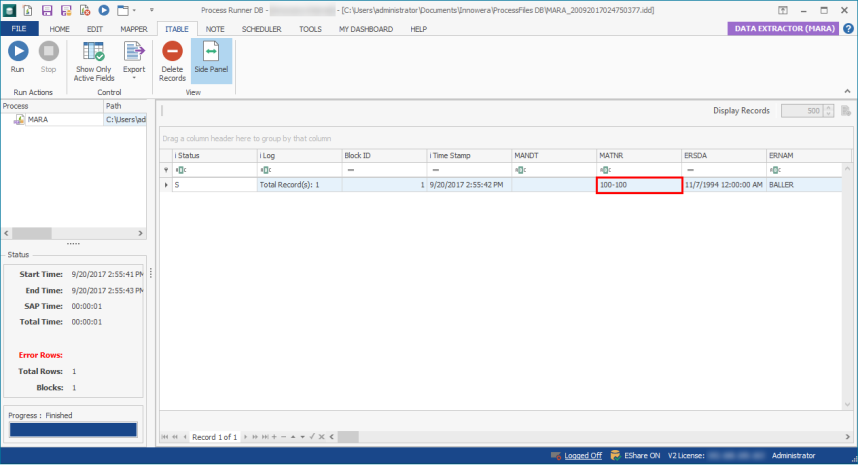Click the ribbon display options icon
This screenshot has height=465, width=858.
pyautogui.click(x=783, y=10)
